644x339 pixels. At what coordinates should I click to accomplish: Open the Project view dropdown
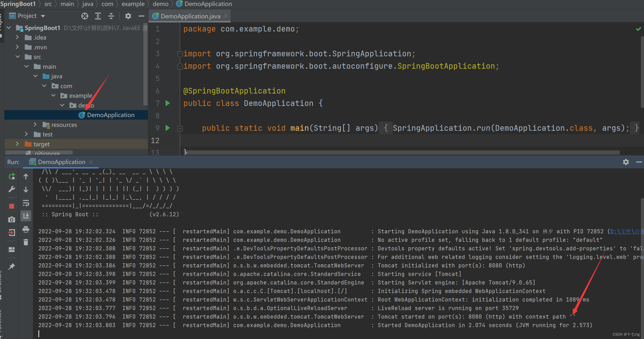click(x=43, y=16)
